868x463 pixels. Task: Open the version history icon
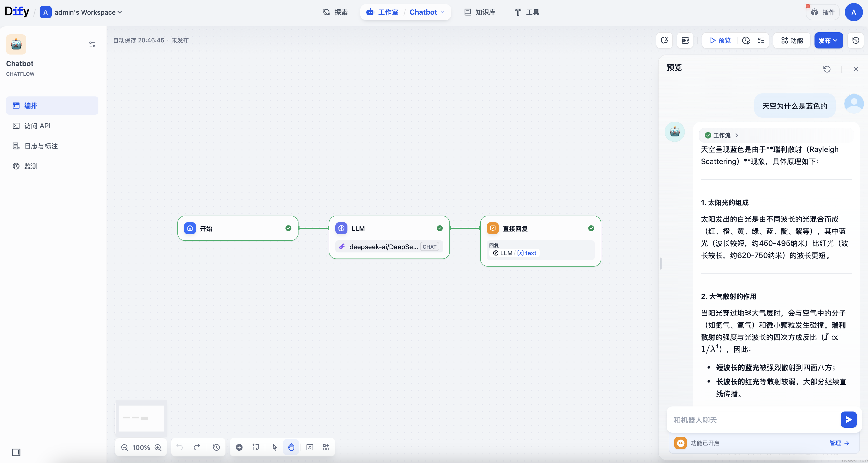click(x=856, y=40)
